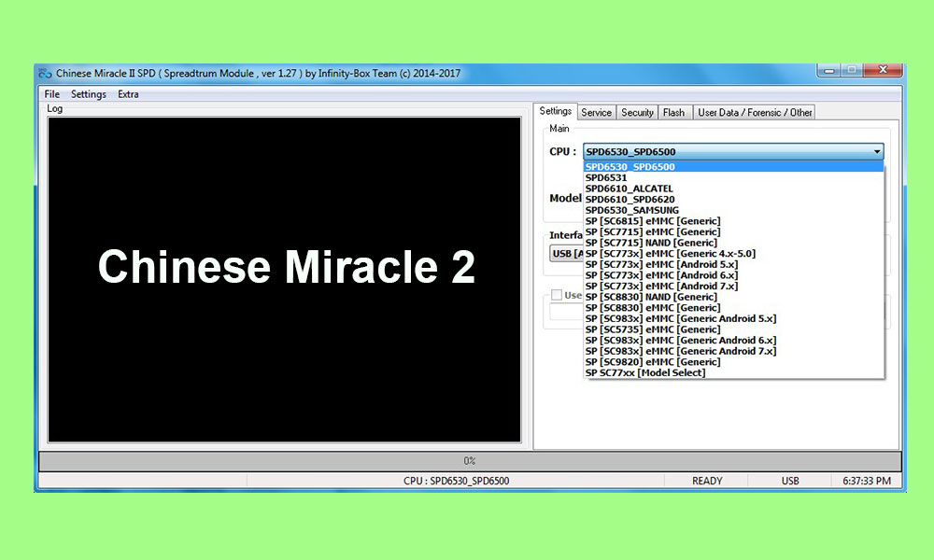934x560 pixels.
Task: Minimize the Chinese Miracle II window
Action: pos(828,70)
